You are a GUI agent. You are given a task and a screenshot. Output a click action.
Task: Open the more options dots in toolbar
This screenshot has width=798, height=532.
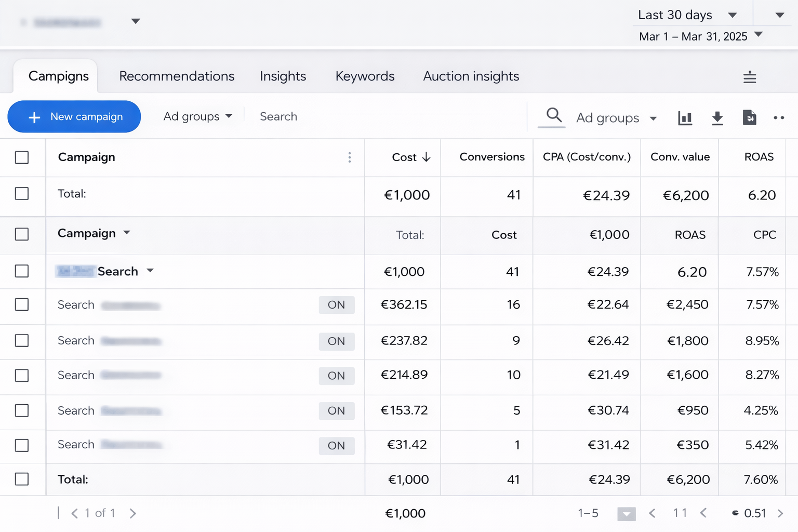(x=778, y=118)
